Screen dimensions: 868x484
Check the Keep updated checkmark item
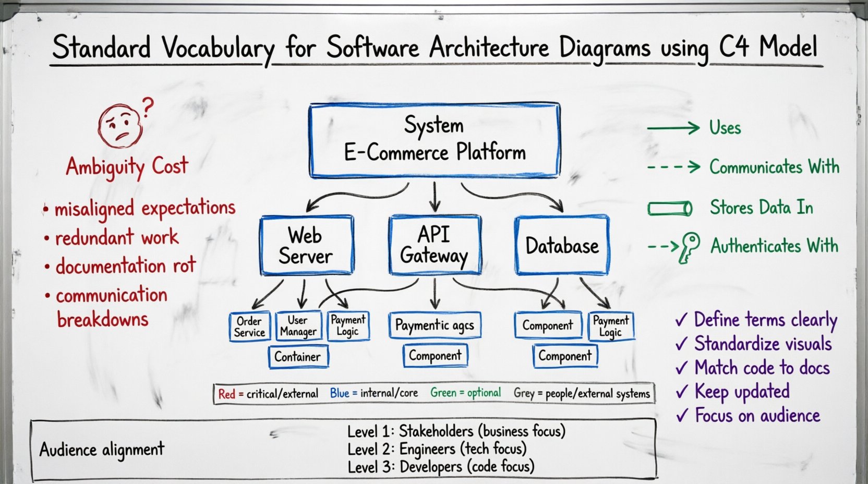681,391
